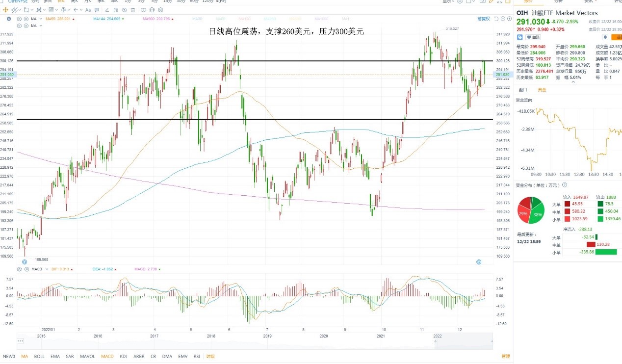This screenshot has width=622, height=364.
Task: Select the 300 resistance horizontal line
Action: point(255,61)
